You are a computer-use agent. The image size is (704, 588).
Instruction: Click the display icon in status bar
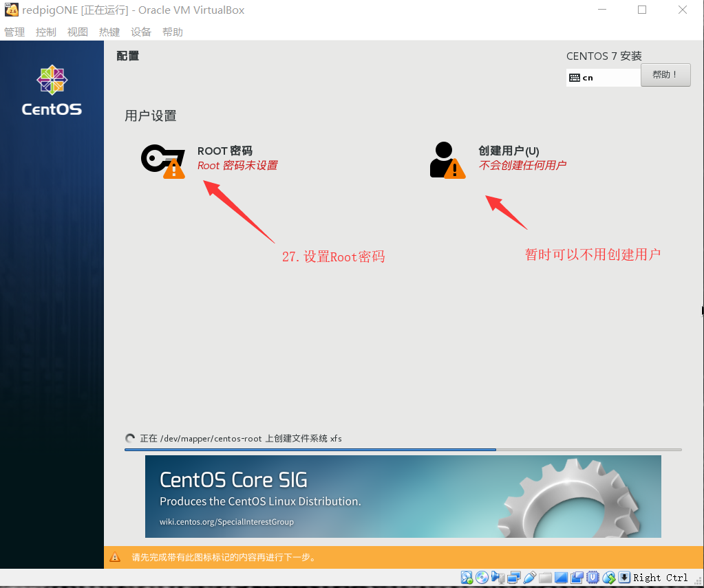point(559,577)
